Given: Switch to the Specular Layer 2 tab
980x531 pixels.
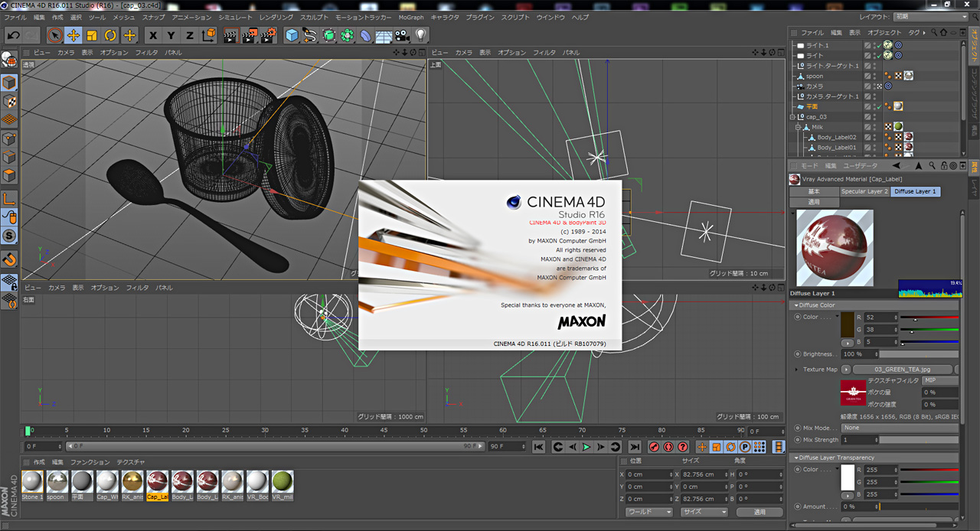Looking at the screenshot, I should [x=864, y=191].
